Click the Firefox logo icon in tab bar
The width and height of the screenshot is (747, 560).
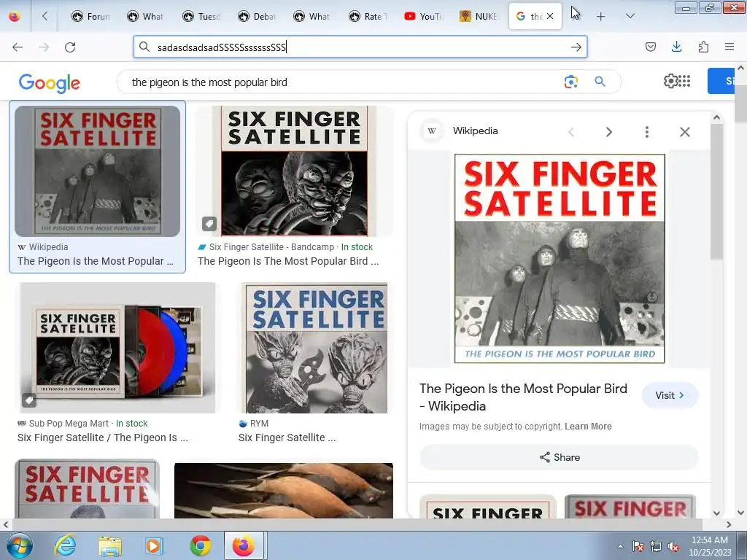(x=15, y=16)
